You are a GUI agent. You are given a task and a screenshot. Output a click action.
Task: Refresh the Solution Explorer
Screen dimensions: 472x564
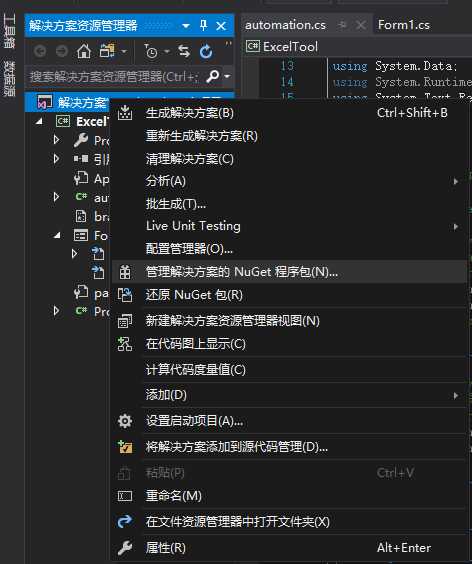[206, 52]
